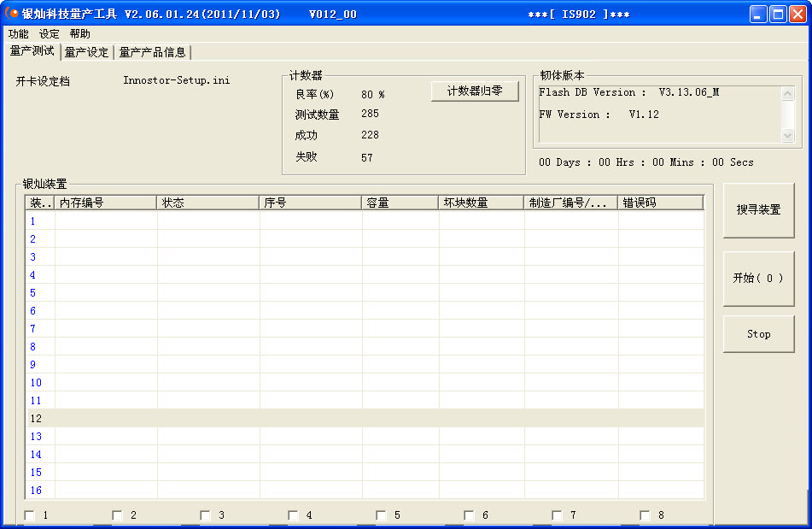Image resolution: width=812 pixels, height=529 pixels.
Task: Open the 帮助 menu
Action: pyautogui.click(x=79, y=34)
